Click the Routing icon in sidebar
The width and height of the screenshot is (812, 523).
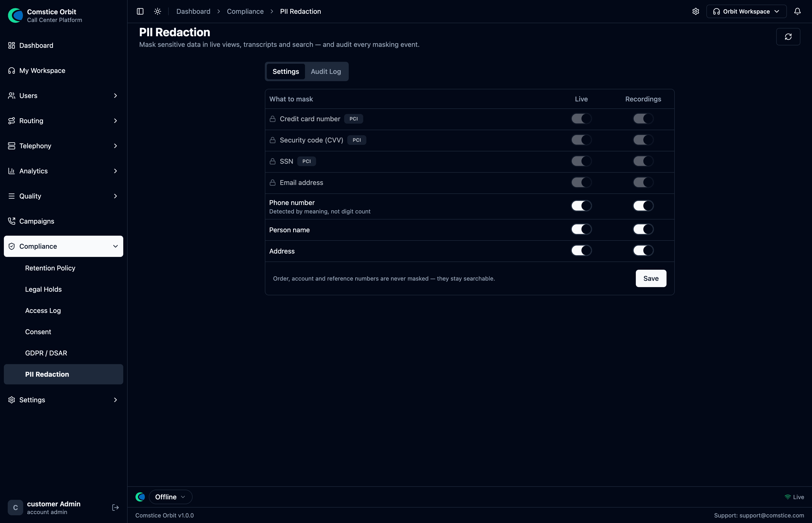click(12, 121)
